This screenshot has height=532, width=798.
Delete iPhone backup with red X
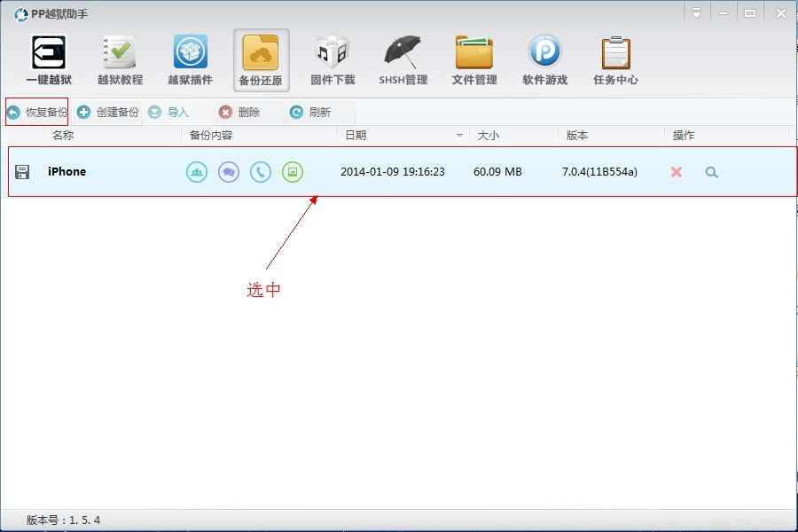click(677, 172)
